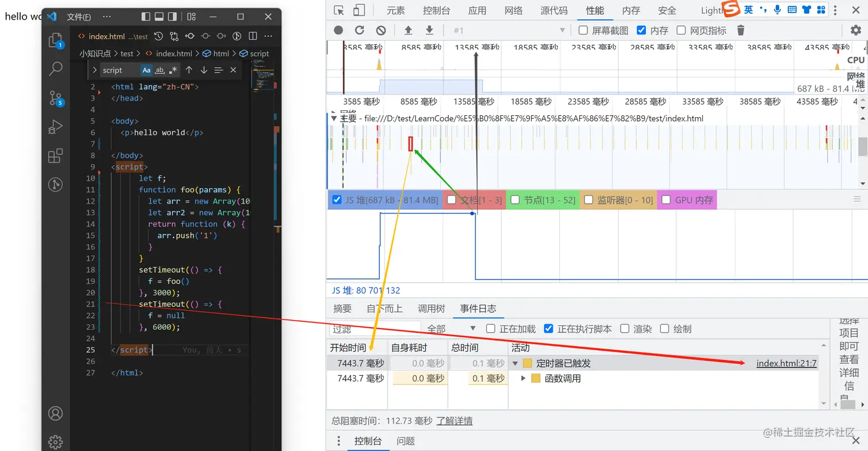Screen dimensions: 868x451
Task: Open the #1 recording selector dropdown
Action: [509, 30]
